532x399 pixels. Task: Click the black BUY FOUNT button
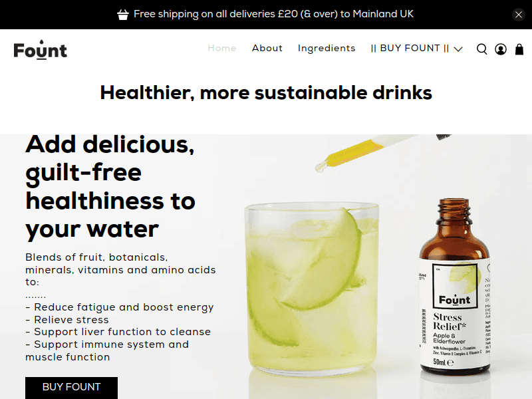[x=71, y=388]
